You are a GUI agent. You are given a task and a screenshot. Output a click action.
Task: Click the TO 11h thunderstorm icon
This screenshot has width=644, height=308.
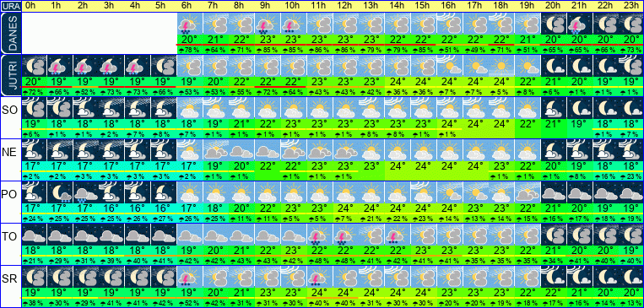(320, 235)
